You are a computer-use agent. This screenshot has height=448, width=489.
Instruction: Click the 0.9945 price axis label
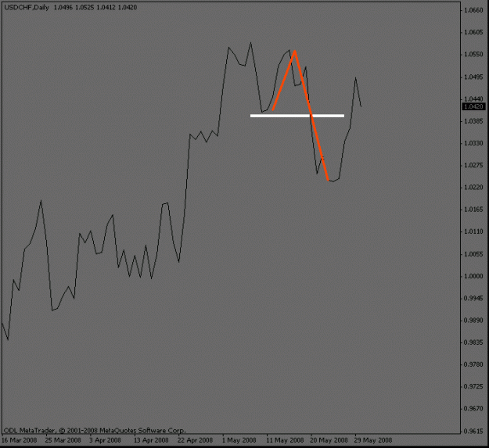473,298
